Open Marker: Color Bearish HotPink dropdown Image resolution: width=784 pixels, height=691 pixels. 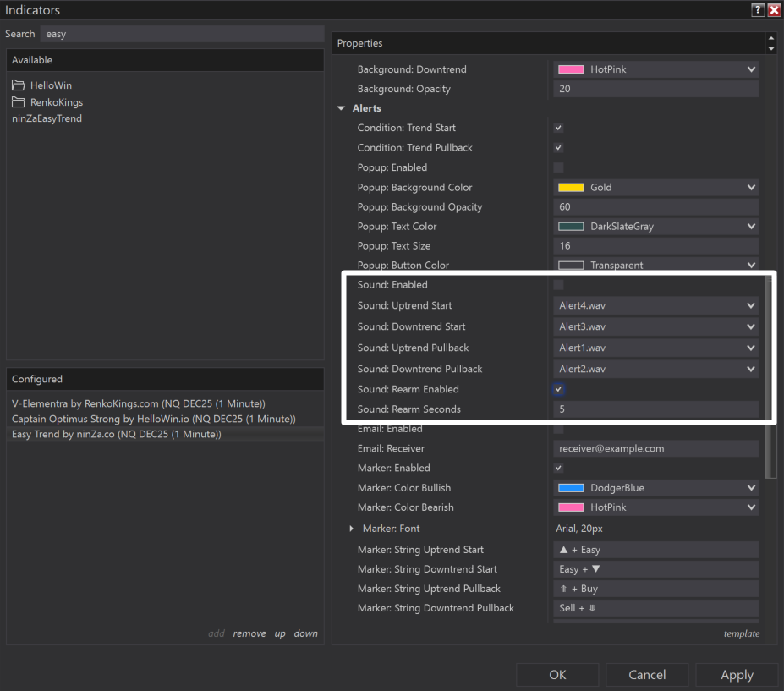coord(656,507)
